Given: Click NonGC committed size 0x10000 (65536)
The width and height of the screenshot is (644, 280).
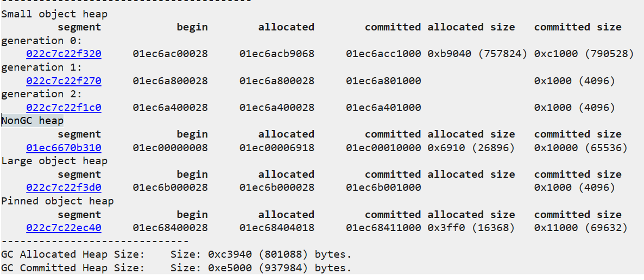Looking at the screenshot, I should coord(581,147).
